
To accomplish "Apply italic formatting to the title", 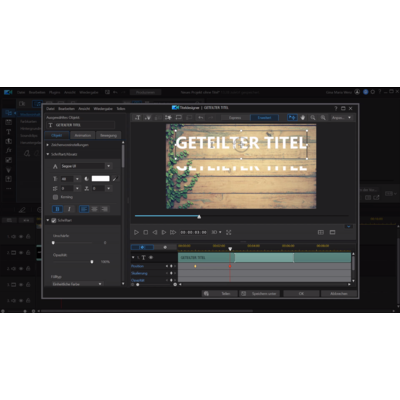I will pyautogui.click(x=69, y=209).
